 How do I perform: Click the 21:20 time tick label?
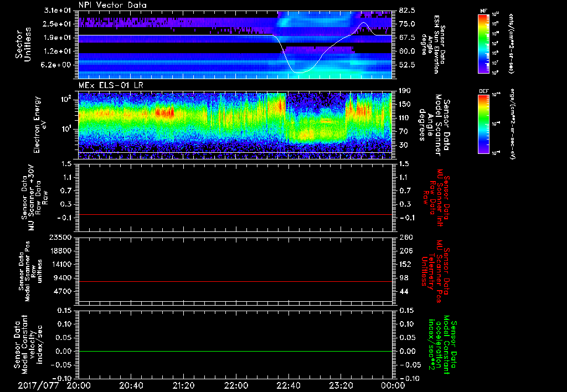[x=183, y=384]
